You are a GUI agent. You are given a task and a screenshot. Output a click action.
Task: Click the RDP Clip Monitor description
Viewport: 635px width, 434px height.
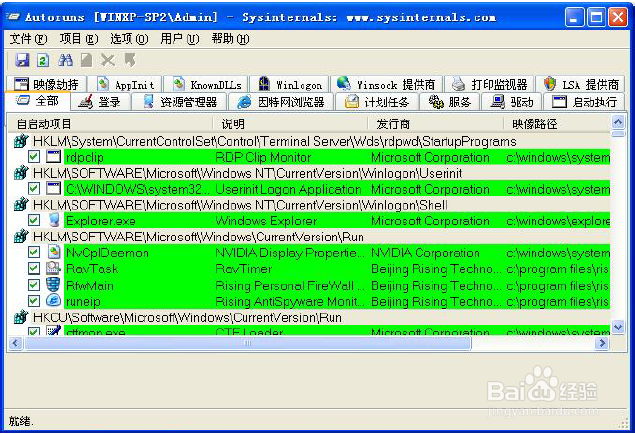[263, 157]
